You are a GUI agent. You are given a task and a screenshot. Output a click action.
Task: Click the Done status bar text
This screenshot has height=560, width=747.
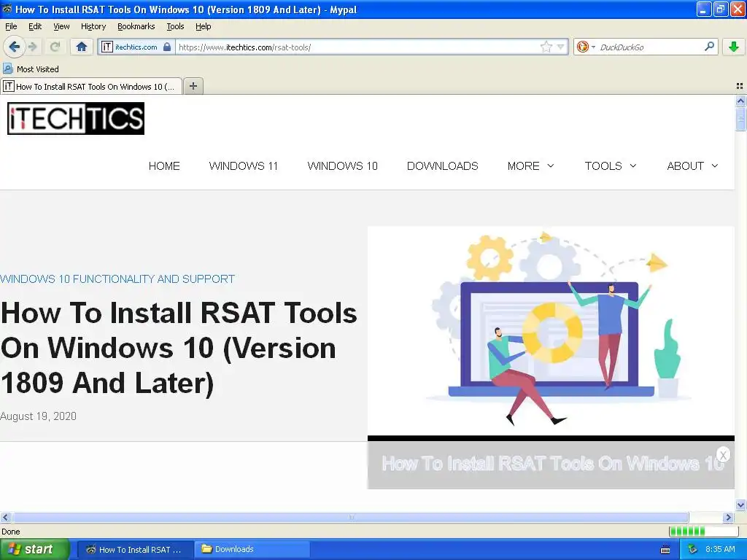coord(10,532)
